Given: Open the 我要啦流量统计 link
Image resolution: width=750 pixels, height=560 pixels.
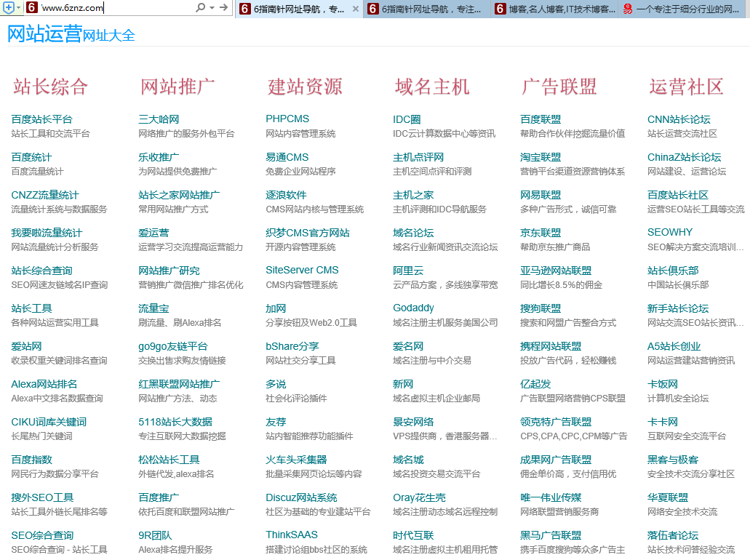Looking at the screenshot, I should pyautogui.click(x=47, y=233).
